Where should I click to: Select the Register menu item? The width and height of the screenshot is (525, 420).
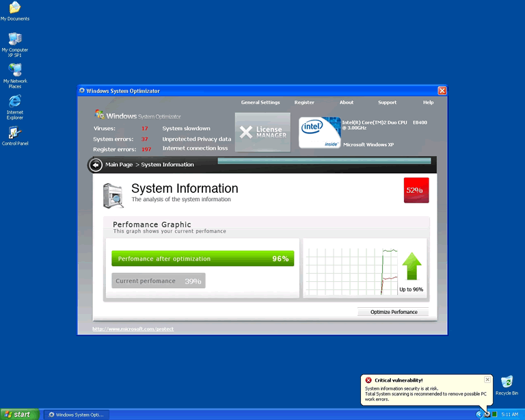304,103
